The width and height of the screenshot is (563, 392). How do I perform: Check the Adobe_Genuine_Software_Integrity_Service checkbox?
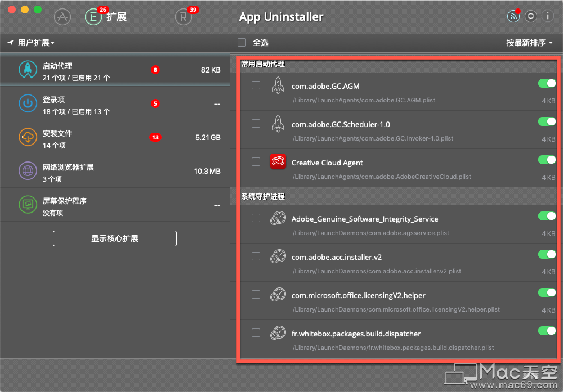click(256, 218)
